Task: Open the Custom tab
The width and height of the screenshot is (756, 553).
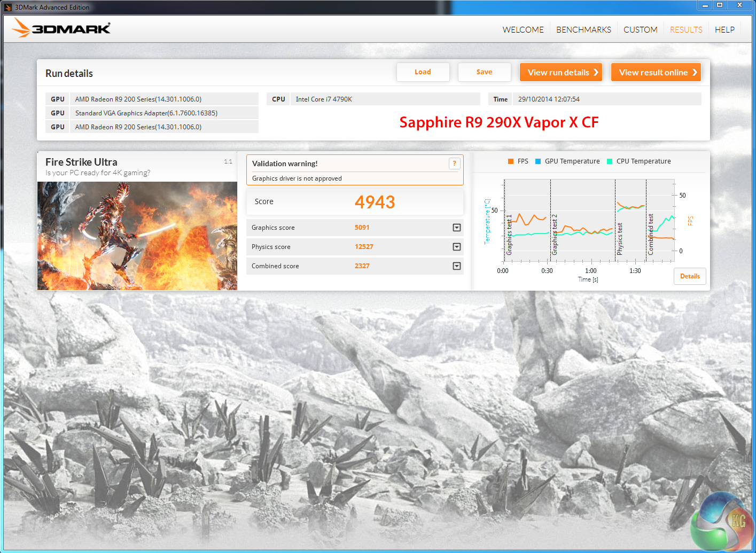Action: click(641, 30)
